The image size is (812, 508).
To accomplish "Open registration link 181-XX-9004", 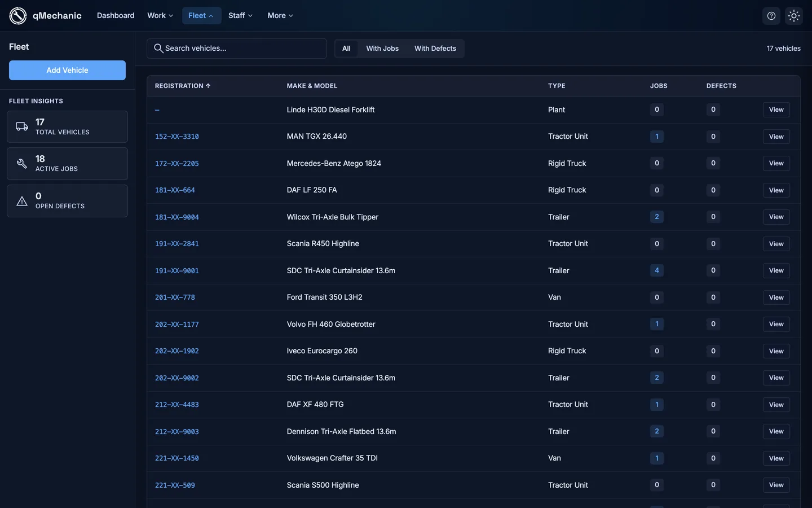I will click(177, 217).
